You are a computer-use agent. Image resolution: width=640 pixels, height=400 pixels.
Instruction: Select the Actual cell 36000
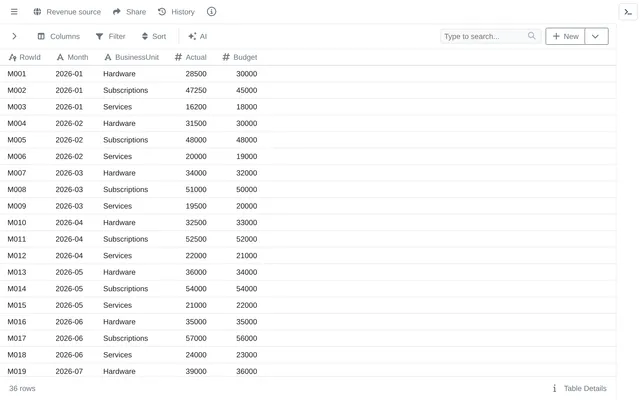point(196,272)
